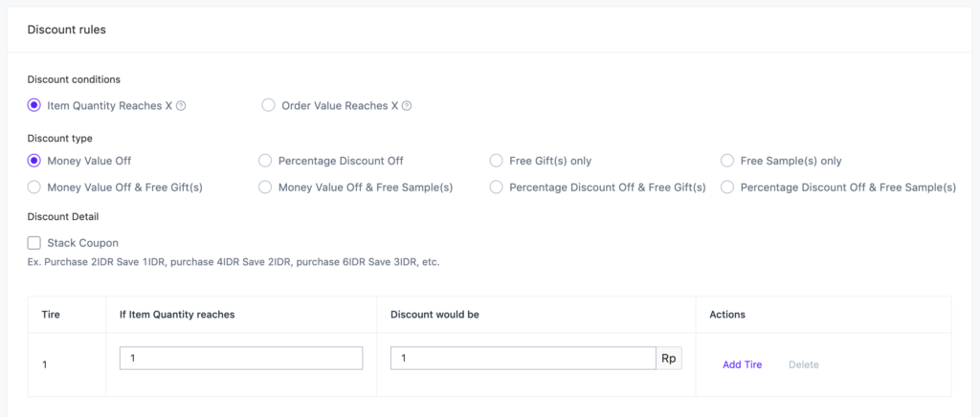
Task: Focus the Item Quantity reaches input field
Action: click(x=241, y=359)
